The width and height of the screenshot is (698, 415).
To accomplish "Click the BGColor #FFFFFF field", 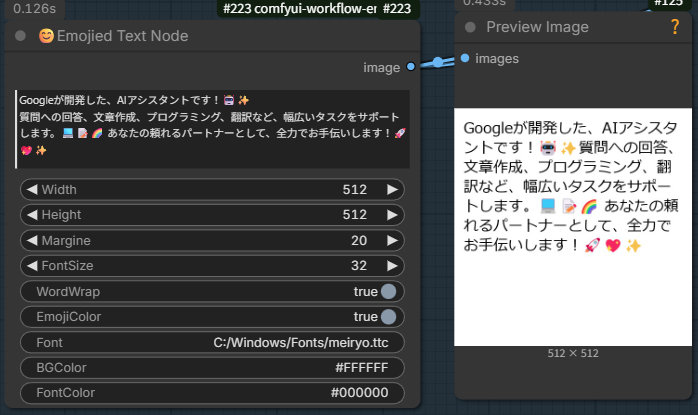I will click(x=212, y=367).
